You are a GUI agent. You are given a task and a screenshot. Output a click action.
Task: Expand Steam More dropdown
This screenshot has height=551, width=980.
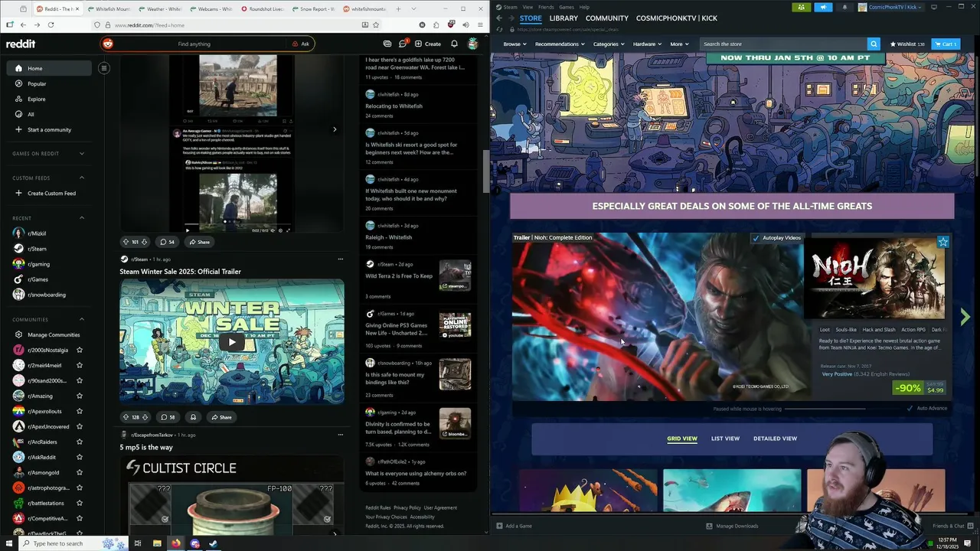tap(679, 44)
